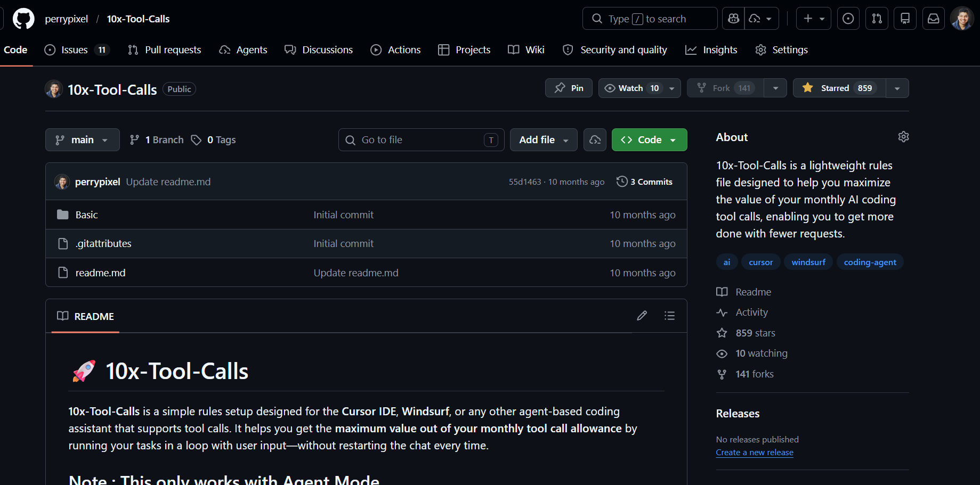Open the 3 Commits history link

[x=644, y=182]
